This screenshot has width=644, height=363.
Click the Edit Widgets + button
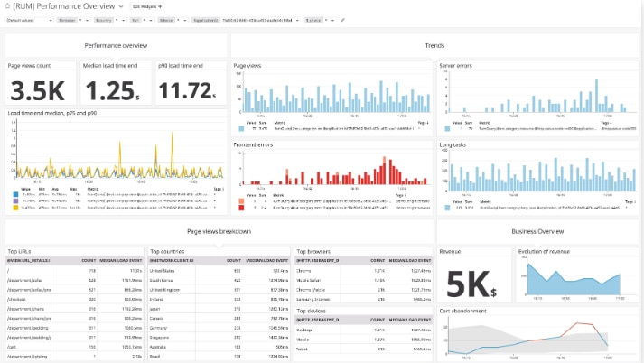tap(147, 6)
